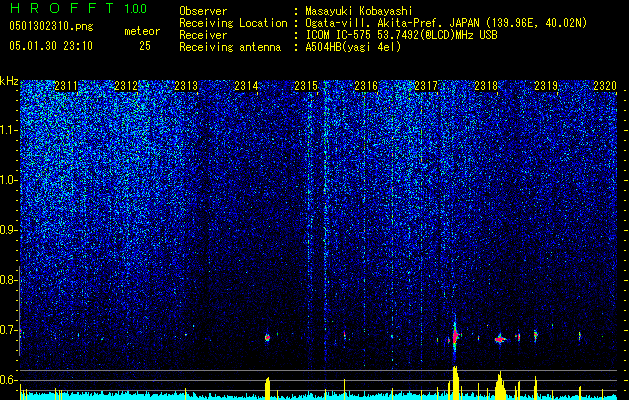Click the 2314 time marker
Screen dimensions: 629x400
(x=246, y=86)
